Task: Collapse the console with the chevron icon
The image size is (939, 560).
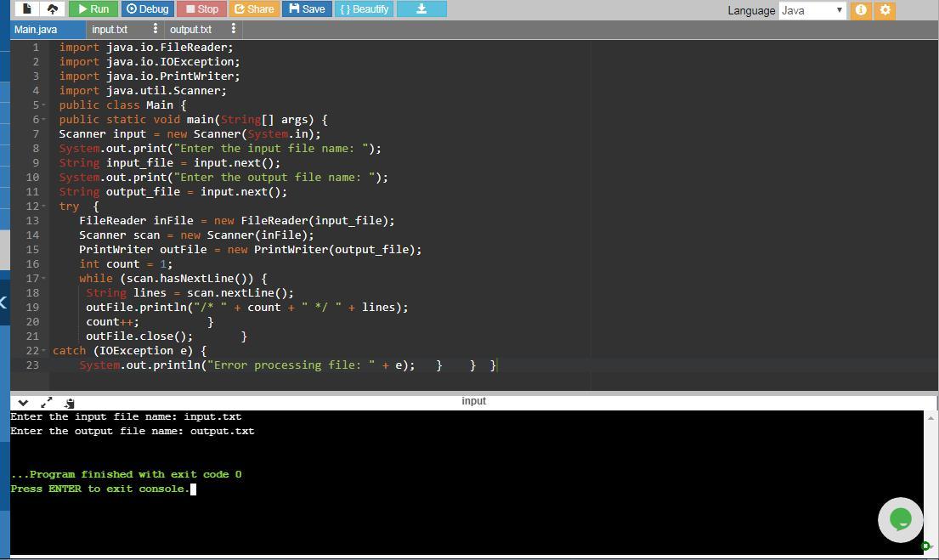Action: [x=23, y=403]
